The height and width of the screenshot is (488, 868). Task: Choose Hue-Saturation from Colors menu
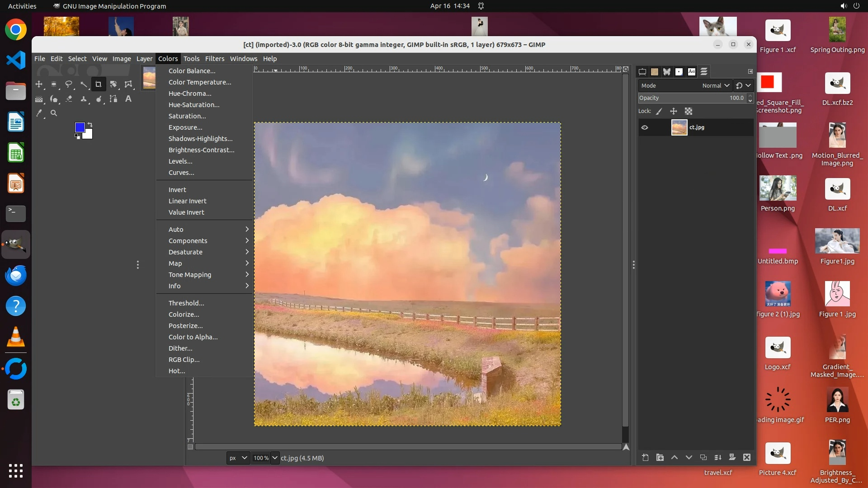click(x=194, y=105)
